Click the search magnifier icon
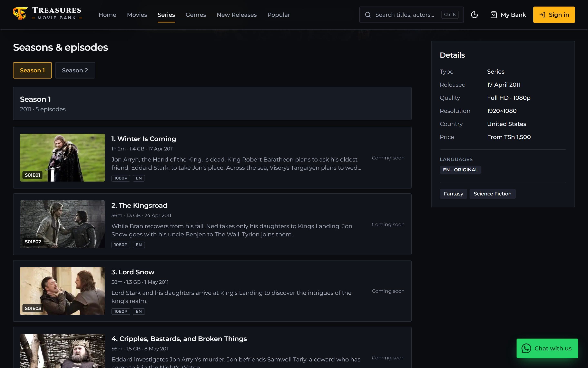The image size is (588, 368). click(368, 15)
